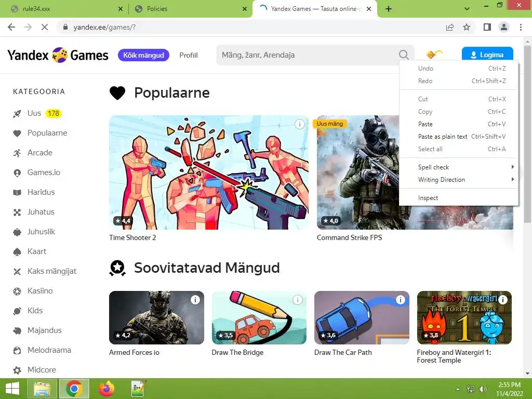Choose Paste as plain text
This screenshot has width=532, height=399.
pyautogui.click(x=459, y=137)
